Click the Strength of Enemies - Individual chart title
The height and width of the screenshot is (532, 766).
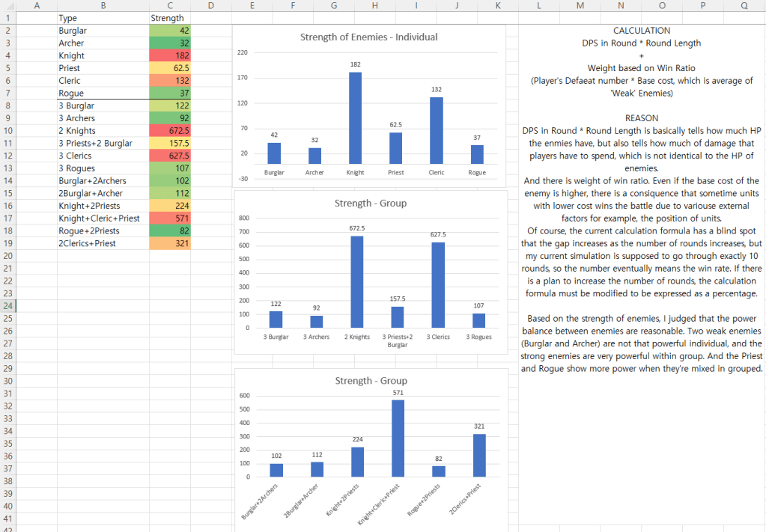tap(368, 37)
